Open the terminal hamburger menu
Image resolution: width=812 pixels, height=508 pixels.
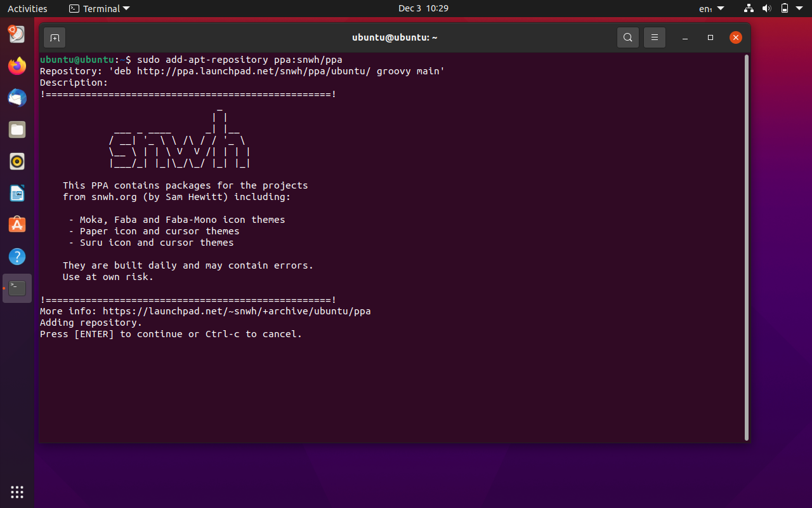[655, 37]
